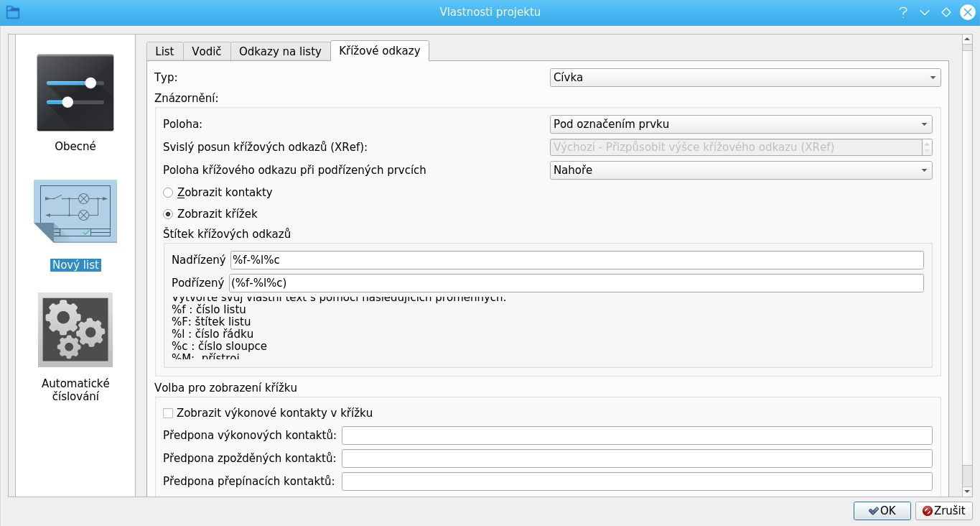The width and height of the screenshot is (980, 526).
Task: Enable Zobrazit výkonové kontakty v křížku
Action: coord(168,413)
